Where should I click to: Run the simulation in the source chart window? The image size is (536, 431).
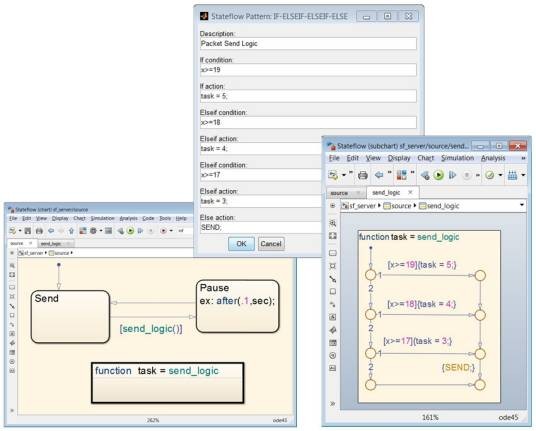pos(130,231)
